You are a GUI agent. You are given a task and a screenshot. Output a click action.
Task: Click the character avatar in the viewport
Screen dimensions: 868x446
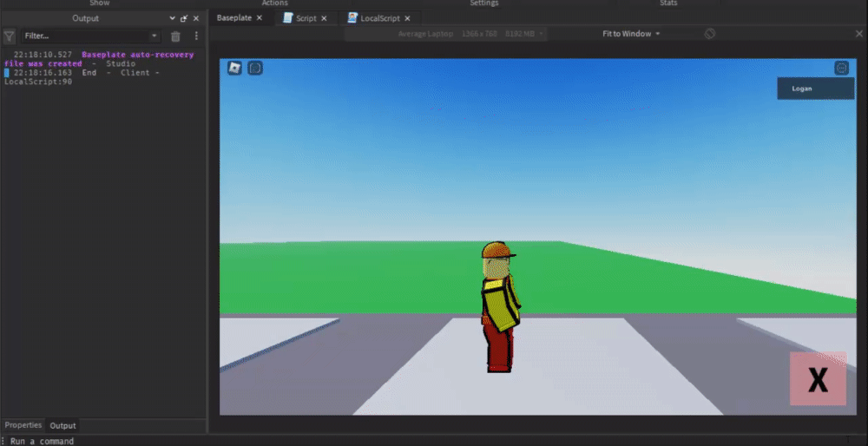pyautogui.click(x=500, y=307)
